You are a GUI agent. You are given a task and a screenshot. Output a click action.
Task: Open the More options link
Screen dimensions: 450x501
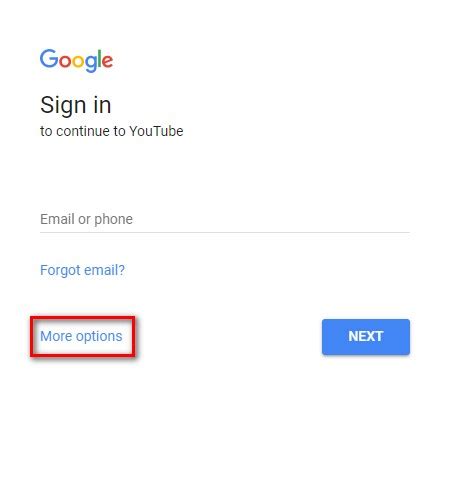coord(81,336)
